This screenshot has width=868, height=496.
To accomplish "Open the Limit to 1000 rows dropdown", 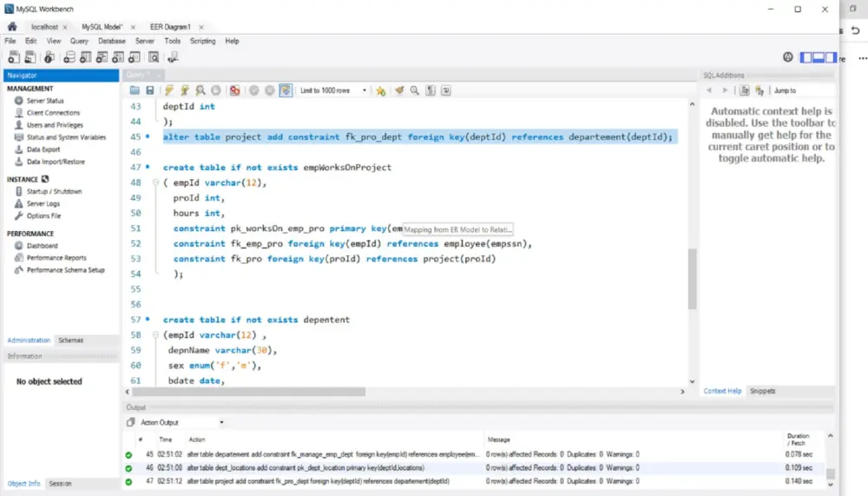I will coord(333,90).
